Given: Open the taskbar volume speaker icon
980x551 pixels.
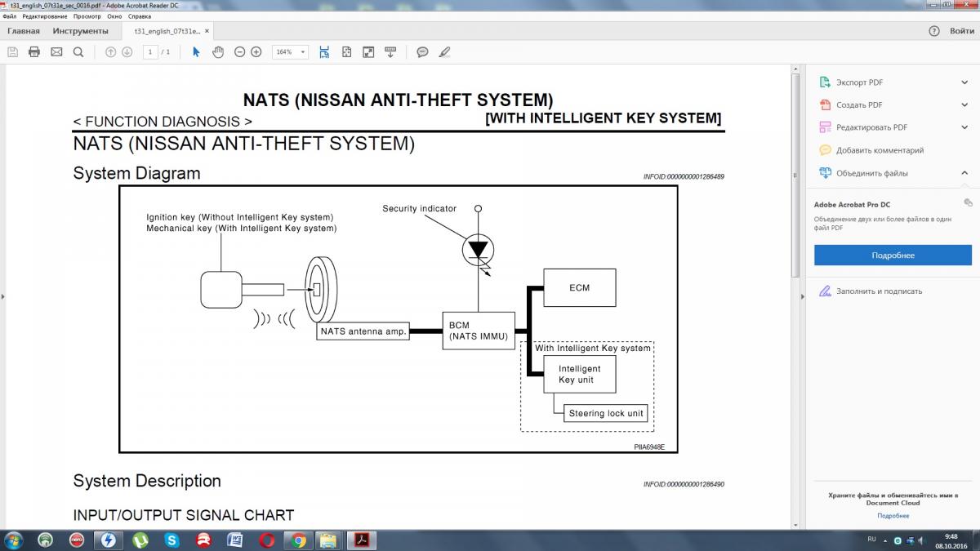Looking at the screenshot, I should click(x=922, y=540).
